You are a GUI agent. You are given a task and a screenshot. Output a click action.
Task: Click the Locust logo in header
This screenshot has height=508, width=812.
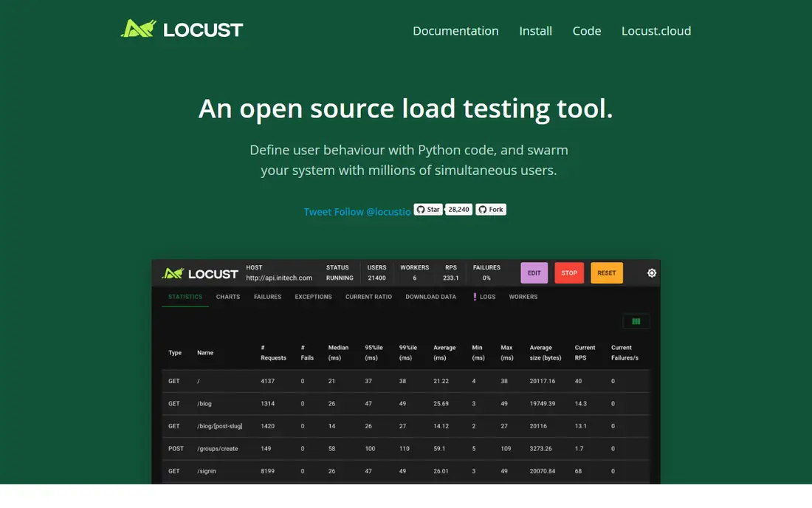182,29
